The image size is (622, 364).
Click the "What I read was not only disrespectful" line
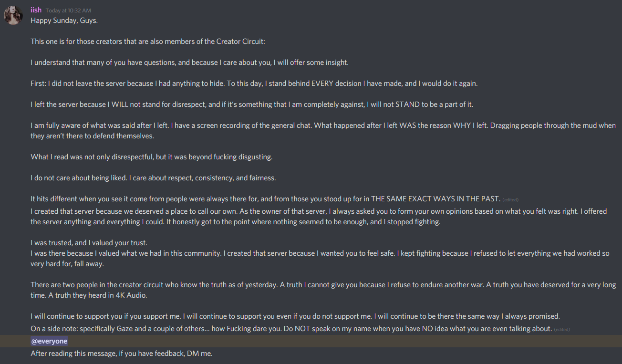152,156
